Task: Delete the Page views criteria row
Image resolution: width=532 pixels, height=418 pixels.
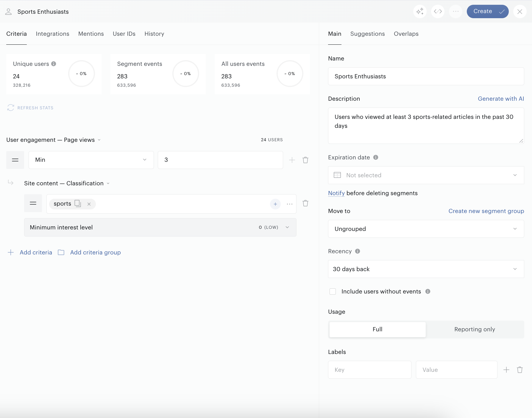Action: (305, 160)
